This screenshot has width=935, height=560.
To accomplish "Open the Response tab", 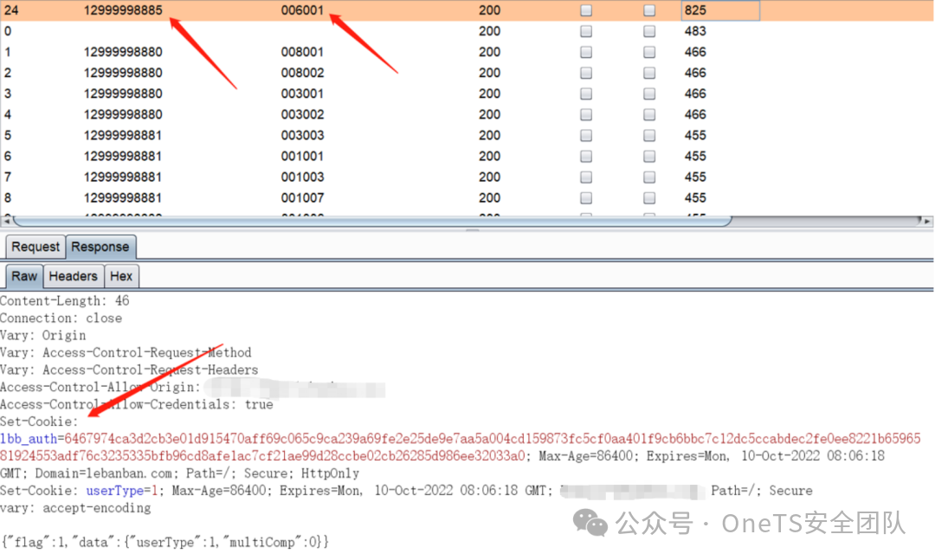I will (x=100, y=247).
